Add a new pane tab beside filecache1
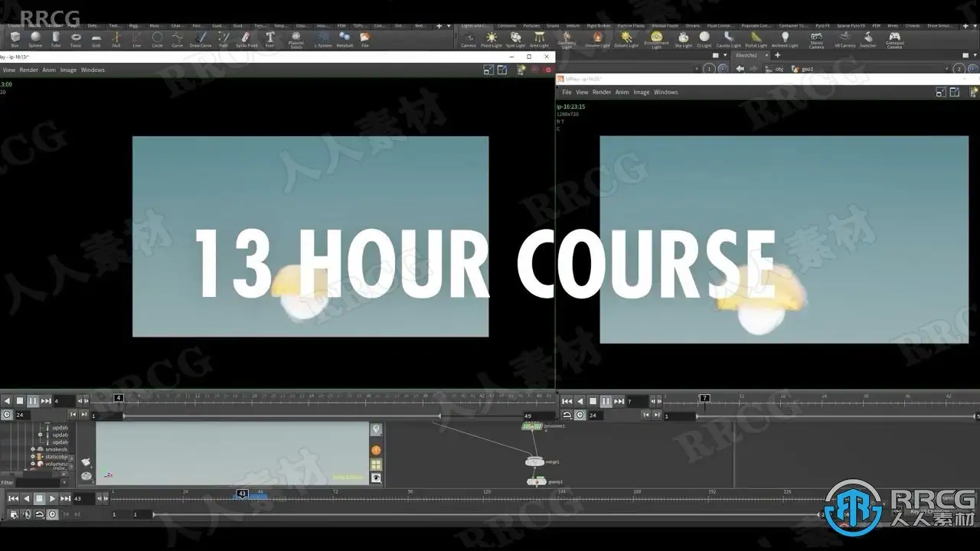980x551 pixels. point(777,55)
